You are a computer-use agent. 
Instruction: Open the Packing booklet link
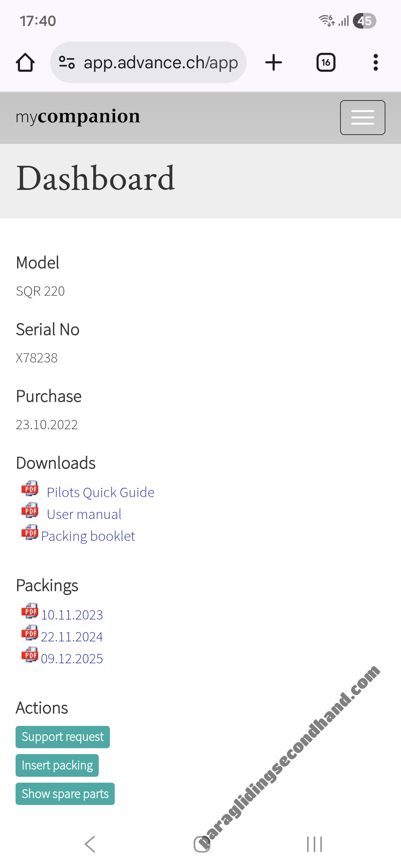pyautogui.click(x=88, y=536)
